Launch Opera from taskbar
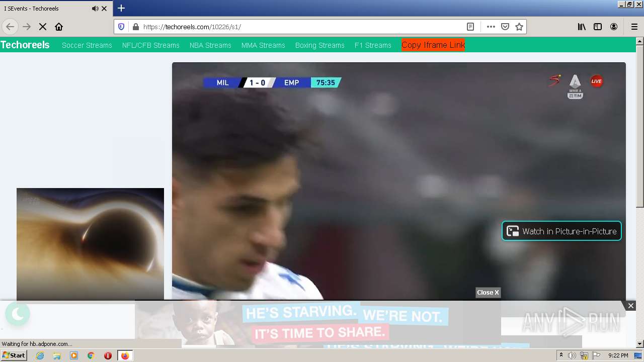The width and height of the screenshot is (644, 362). coord(108,355)
